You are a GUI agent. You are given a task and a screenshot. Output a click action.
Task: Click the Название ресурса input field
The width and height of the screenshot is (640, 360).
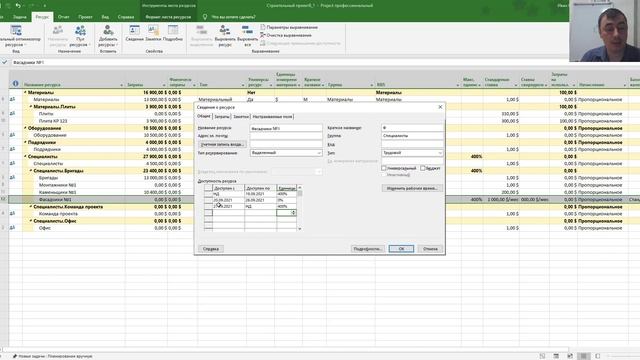coord(286,128)
